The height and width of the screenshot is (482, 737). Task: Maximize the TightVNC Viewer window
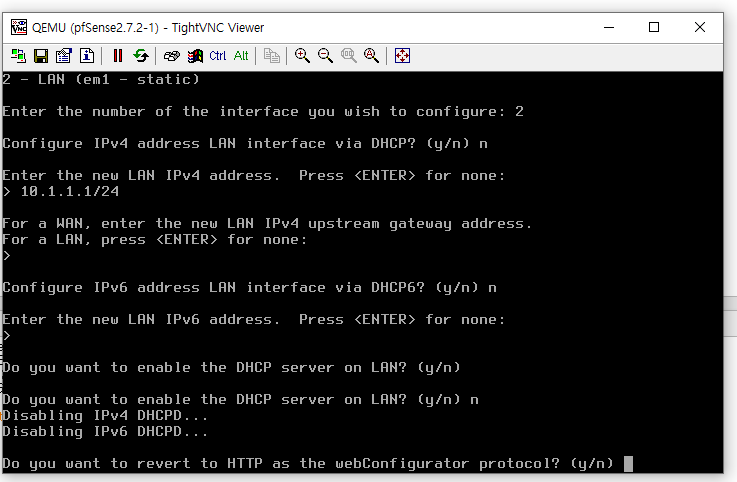[654, 27]
